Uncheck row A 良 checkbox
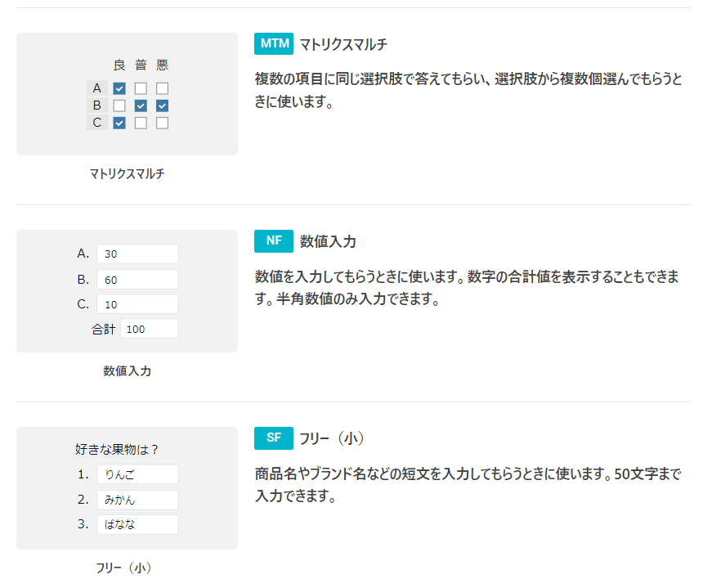 (119, 88)
